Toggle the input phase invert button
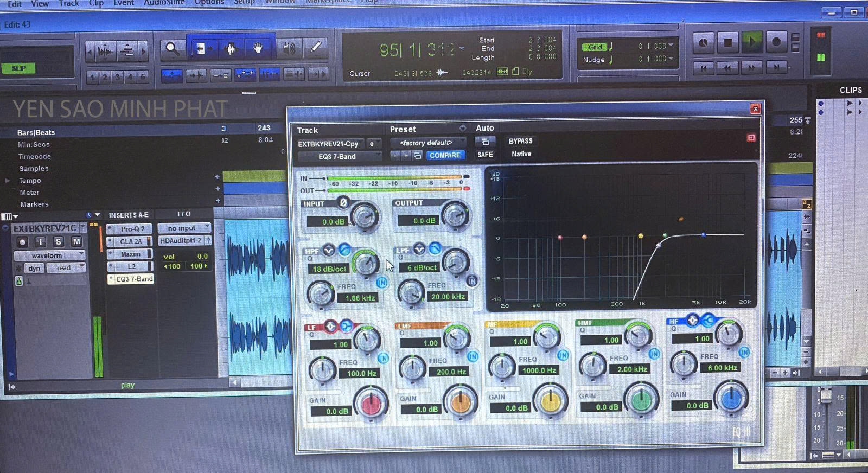 coord(343,203)
